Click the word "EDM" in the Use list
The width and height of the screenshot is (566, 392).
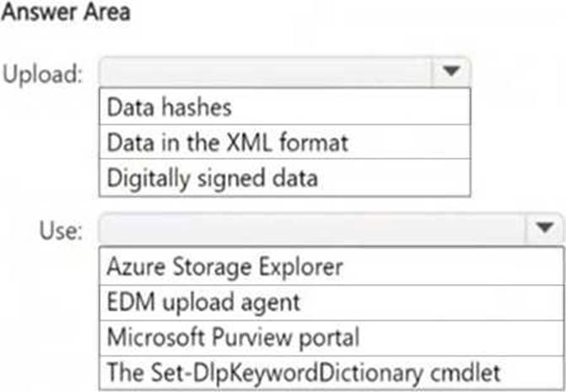[126, 302]
